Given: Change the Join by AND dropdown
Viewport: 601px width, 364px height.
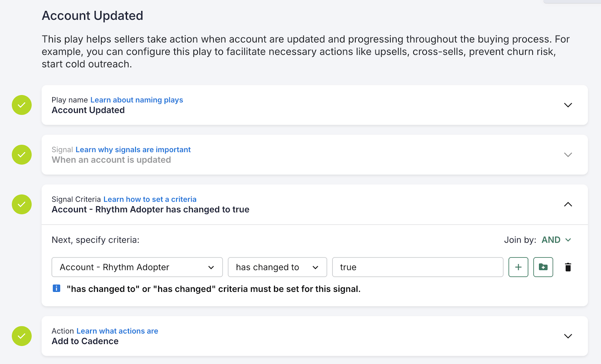Looking at the screenshot, I should pos(556,240).
